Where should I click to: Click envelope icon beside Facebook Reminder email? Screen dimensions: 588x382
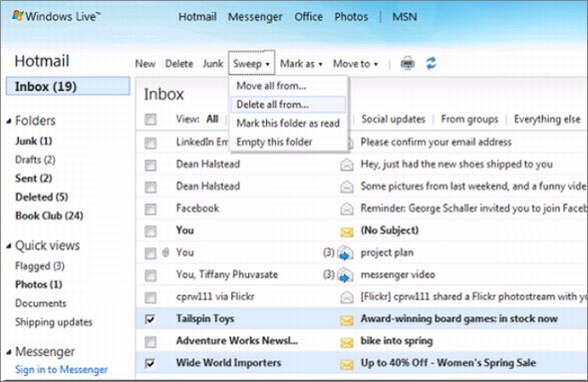347,209
